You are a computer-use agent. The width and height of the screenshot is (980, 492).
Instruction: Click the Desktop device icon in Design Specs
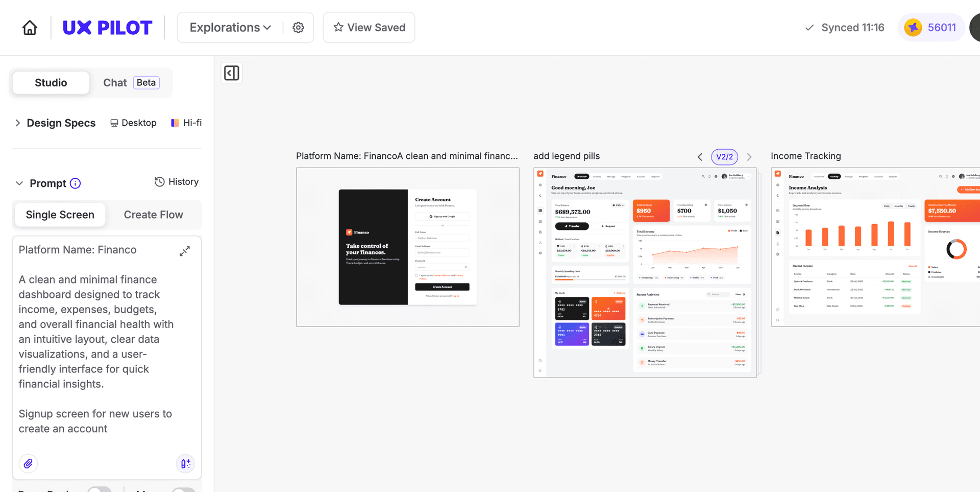(113, 123)
